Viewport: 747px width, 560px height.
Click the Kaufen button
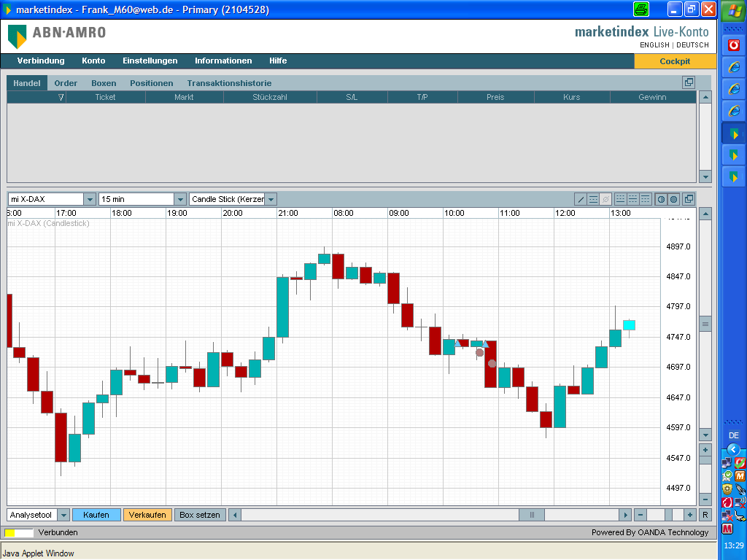click(x=96, y=515)
